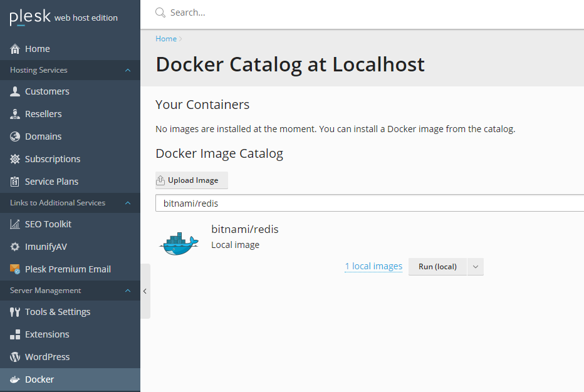Click the image catalog search field
The height and width of the screenshot is (392, 584).
click(370, 203)
